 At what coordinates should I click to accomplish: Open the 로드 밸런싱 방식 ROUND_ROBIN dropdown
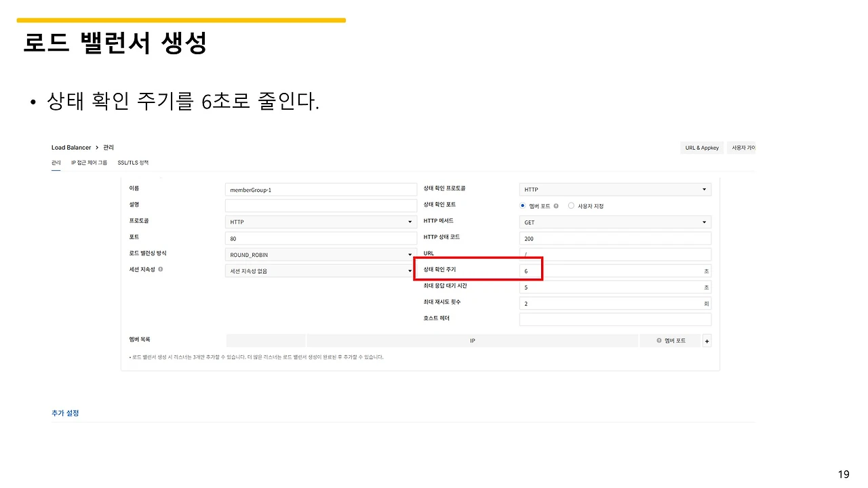[321, 255]
